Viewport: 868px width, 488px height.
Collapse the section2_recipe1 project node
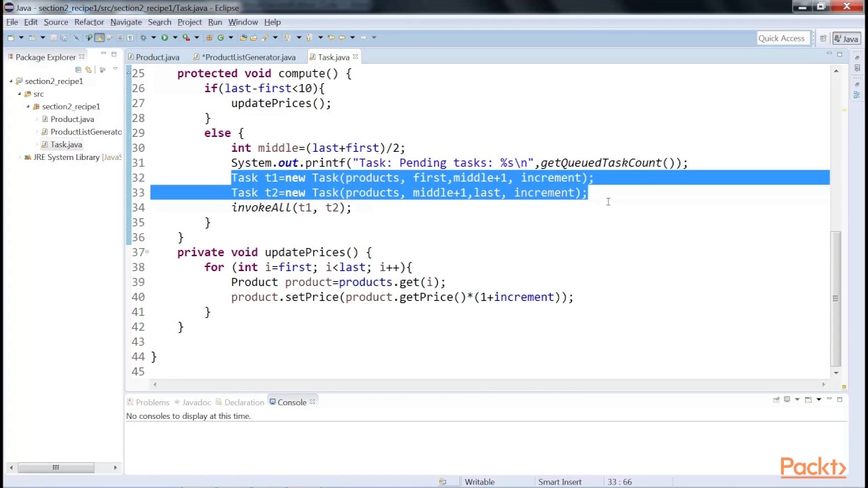tap(11, 81)
